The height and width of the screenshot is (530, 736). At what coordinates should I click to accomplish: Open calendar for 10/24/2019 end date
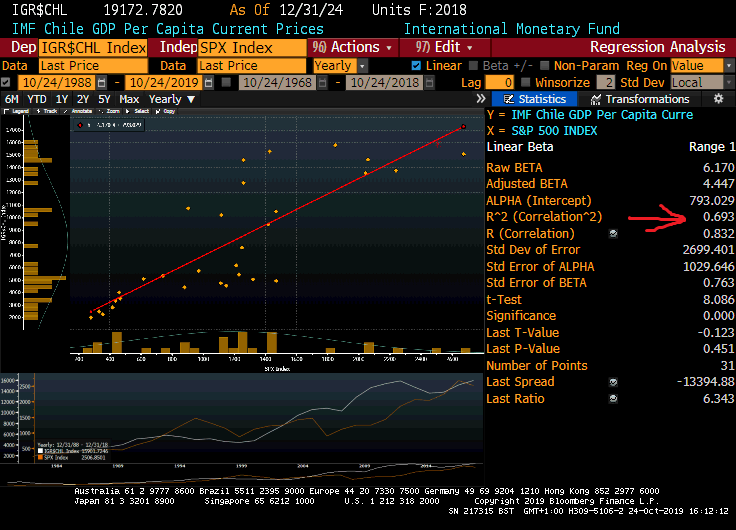(209, 83)
